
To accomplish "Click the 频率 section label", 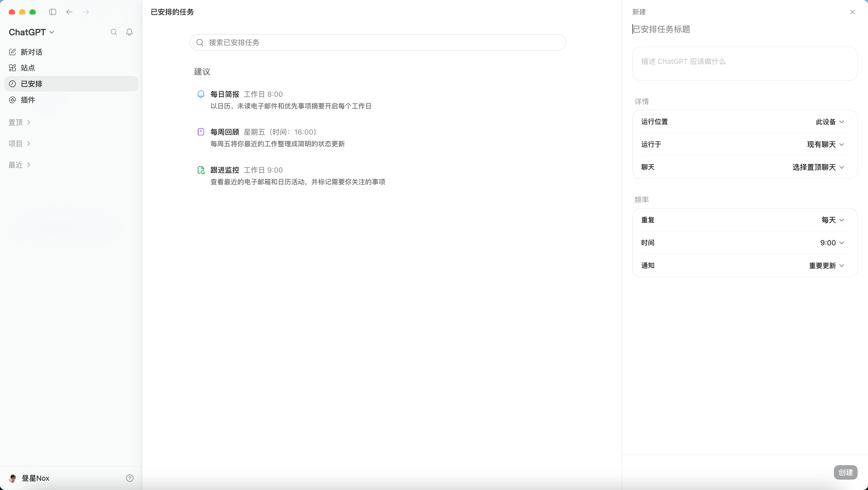I will point(642,200).
